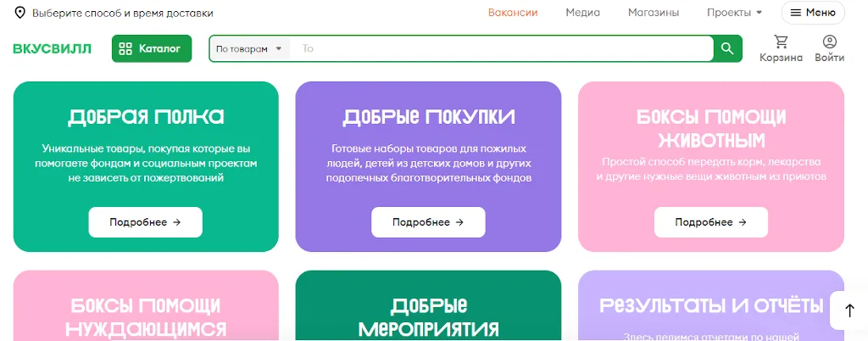868x341 pixels.
Task: Open the Вакансии link
Action: tap(513, 13)
